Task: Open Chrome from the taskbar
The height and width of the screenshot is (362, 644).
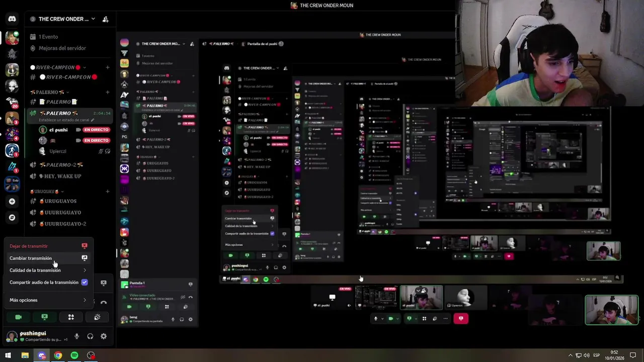Action: click(58, 355)
